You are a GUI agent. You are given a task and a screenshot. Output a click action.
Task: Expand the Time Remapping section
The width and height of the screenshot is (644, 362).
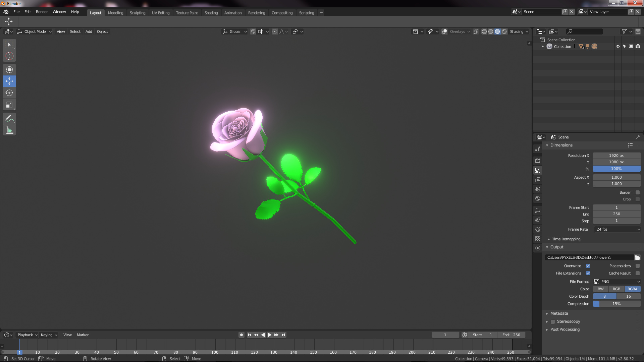[x=567, y=239]
